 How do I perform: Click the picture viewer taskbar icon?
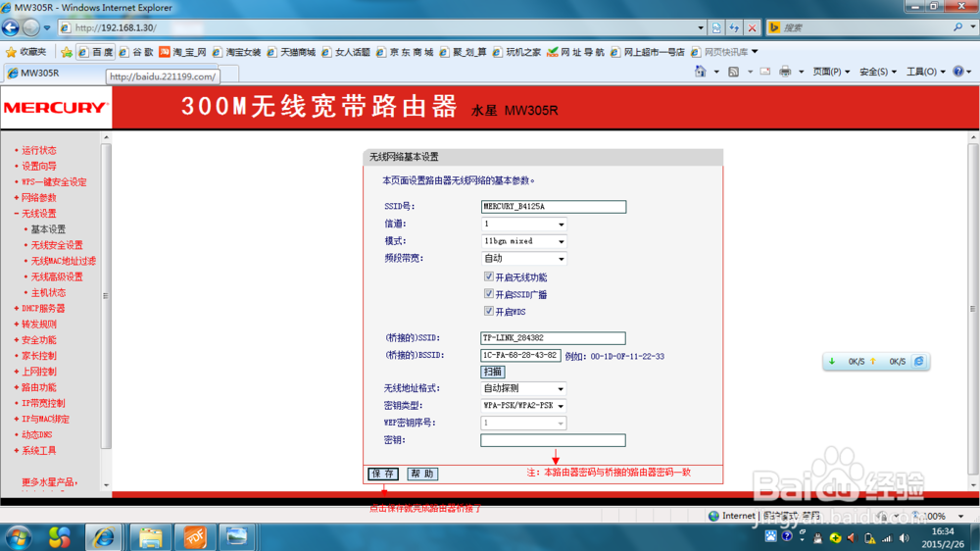coord(237,537)
